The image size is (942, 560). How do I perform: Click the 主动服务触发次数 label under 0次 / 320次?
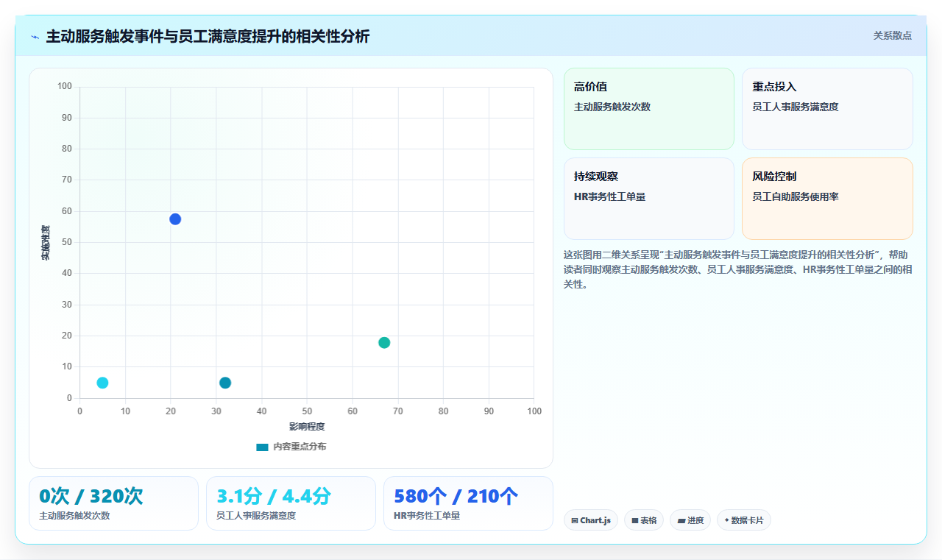coord(74,516)
